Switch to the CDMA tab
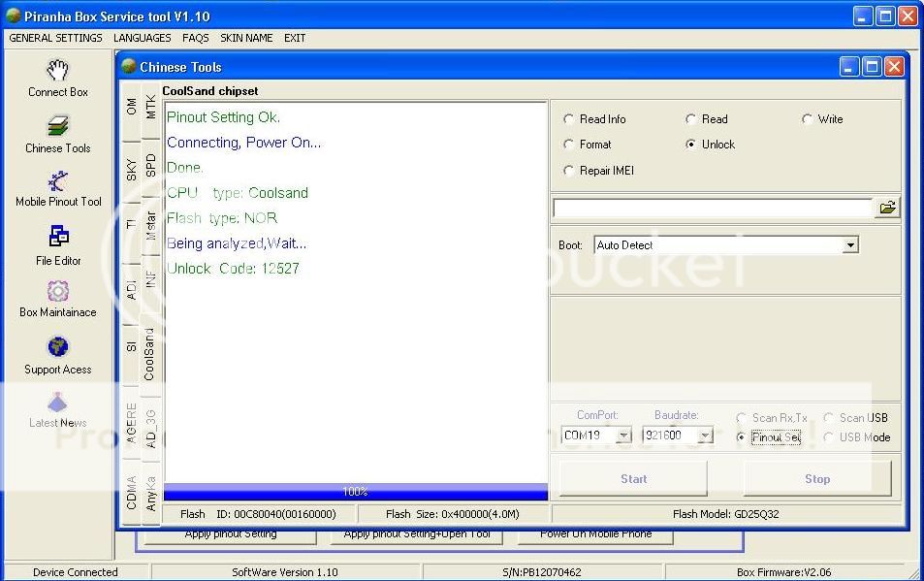Image resolution: width=924 pixels, height=581 pixels. pyautogui.click(x=132, y=493)
